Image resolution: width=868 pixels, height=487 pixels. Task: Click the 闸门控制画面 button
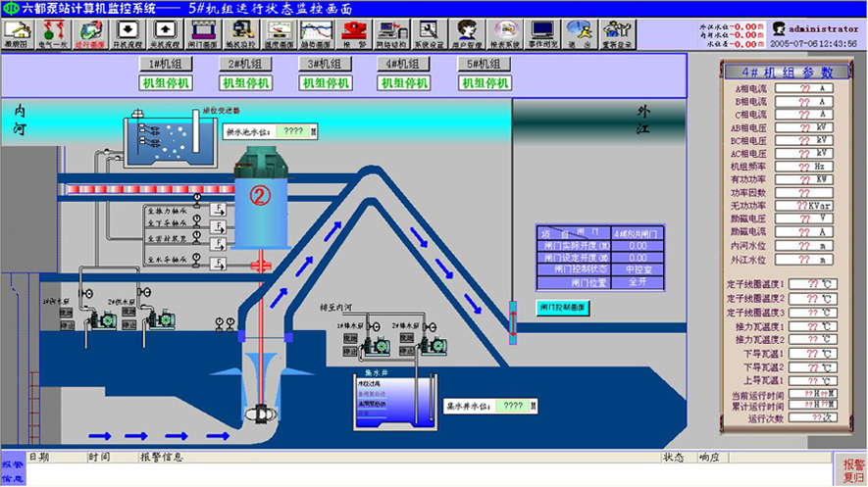[x=562, y=307]
